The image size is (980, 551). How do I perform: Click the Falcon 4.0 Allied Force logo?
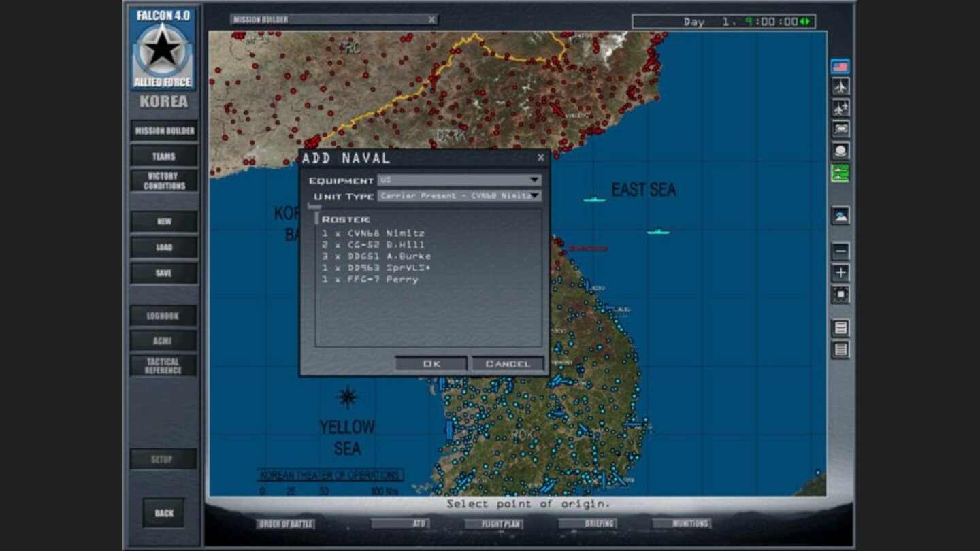pos(163,48)
